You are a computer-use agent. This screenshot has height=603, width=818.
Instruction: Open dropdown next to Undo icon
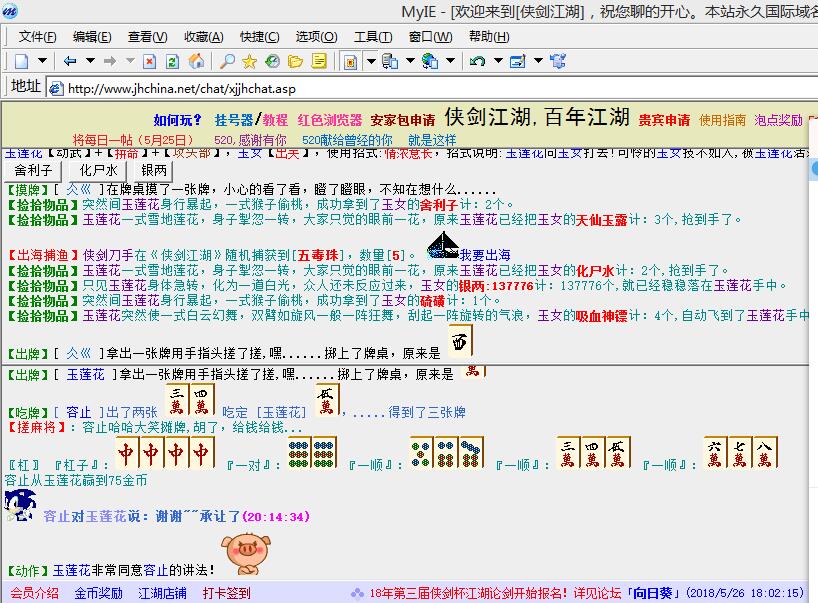point(498,61)
